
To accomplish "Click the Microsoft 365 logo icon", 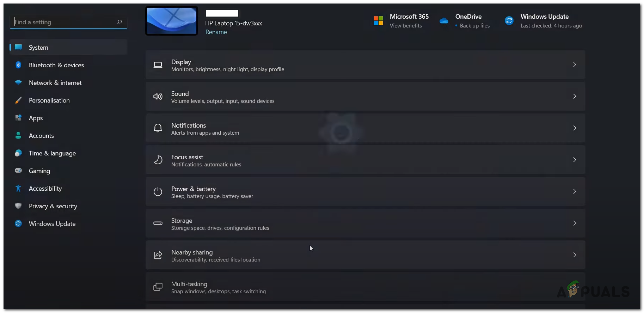I will click(x=378, y=21).
